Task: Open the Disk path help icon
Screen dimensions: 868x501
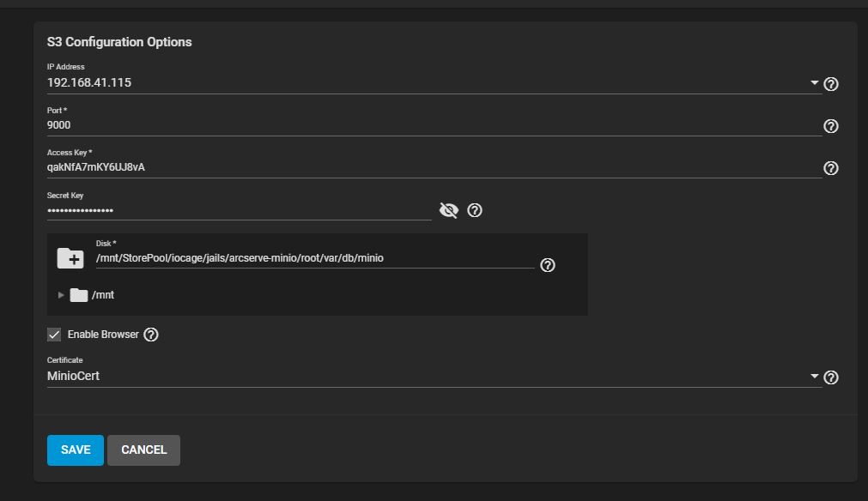Action: 548,265
